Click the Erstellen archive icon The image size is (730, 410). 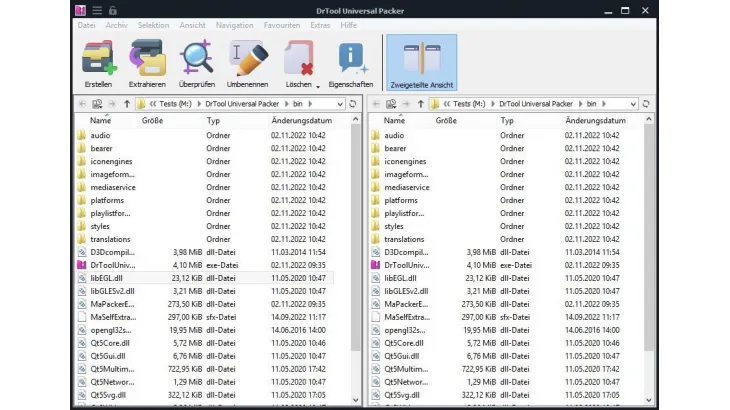pos(98,60)
